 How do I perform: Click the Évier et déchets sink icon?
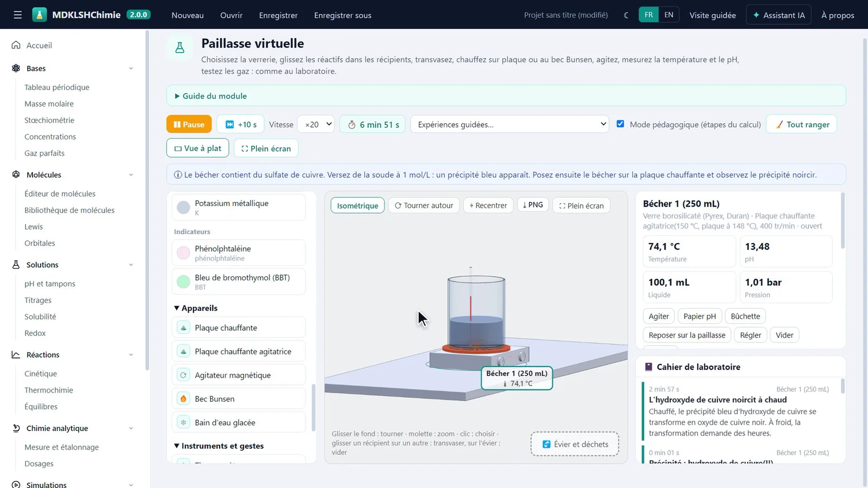coord(546,444)
